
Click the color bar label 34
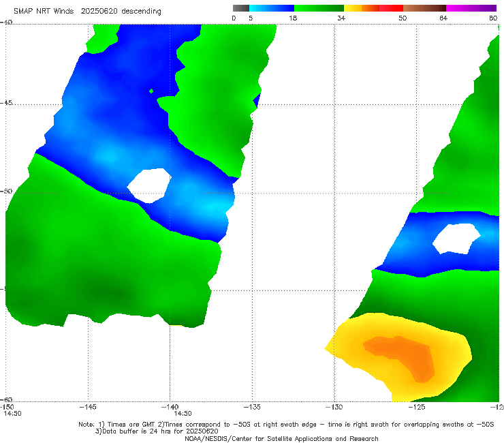click(341, 18)
